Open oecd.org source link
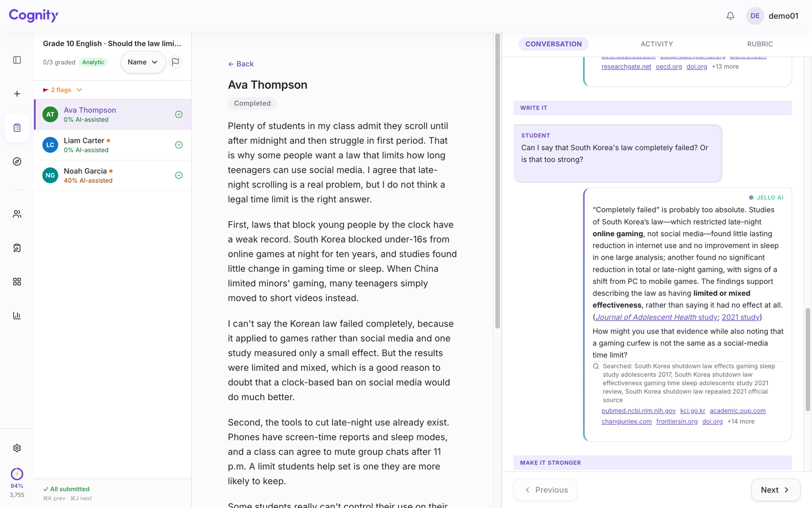The image size is (812, 508). click(x=668, y=67)
